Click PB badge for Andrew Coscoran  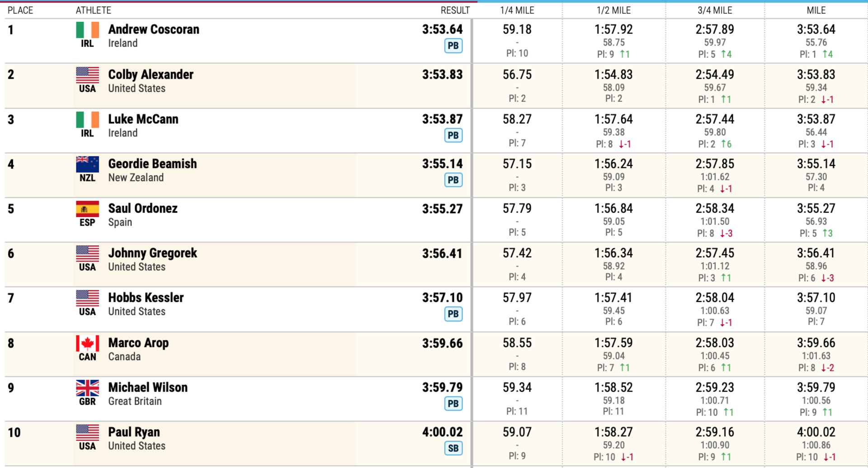tap(453, 46)
